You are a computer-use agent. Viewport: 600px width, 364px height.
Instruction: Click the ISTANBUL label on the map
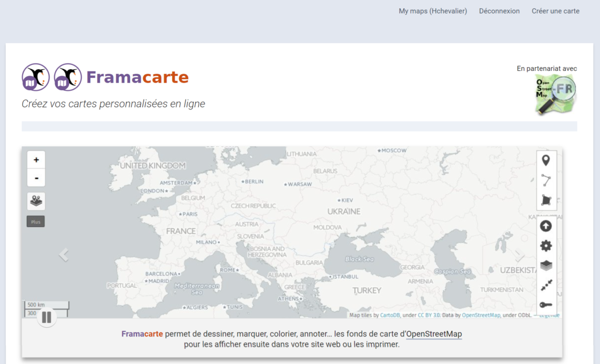[344, 277]
